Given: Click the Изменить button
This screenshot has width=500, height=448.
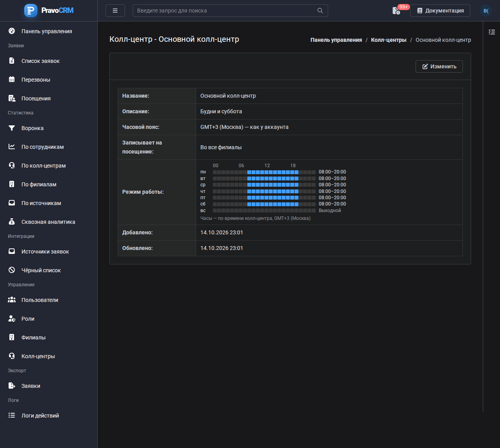Looking at the screenshot, I should pos(439,66).
